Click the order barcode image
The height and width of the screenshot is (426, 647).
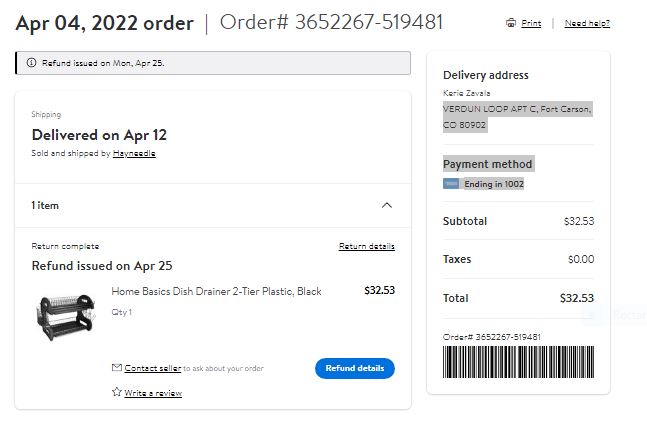[519, 362]
